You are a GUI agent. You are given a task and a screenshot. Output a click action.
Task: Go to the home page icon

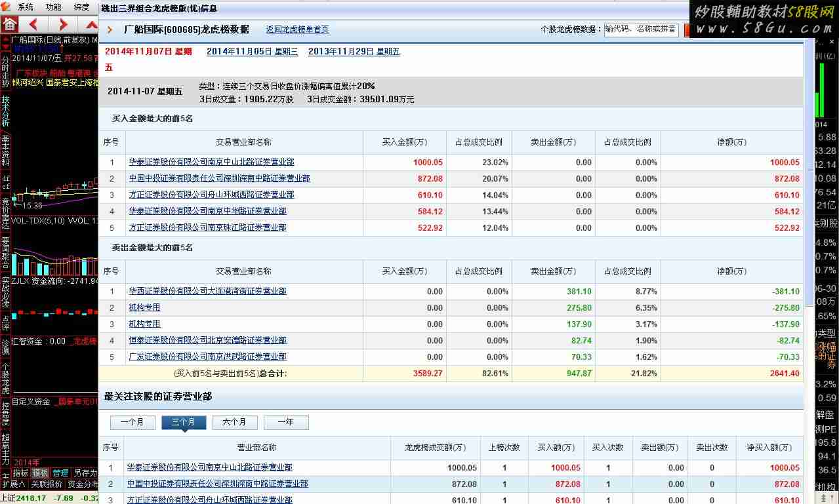pyautogui.click(x=10, y=25)
